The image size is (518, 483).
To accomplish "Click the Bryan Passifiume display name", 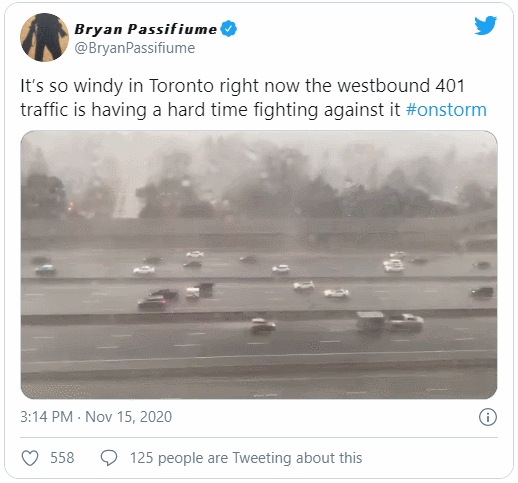I will tap(146, 29).
